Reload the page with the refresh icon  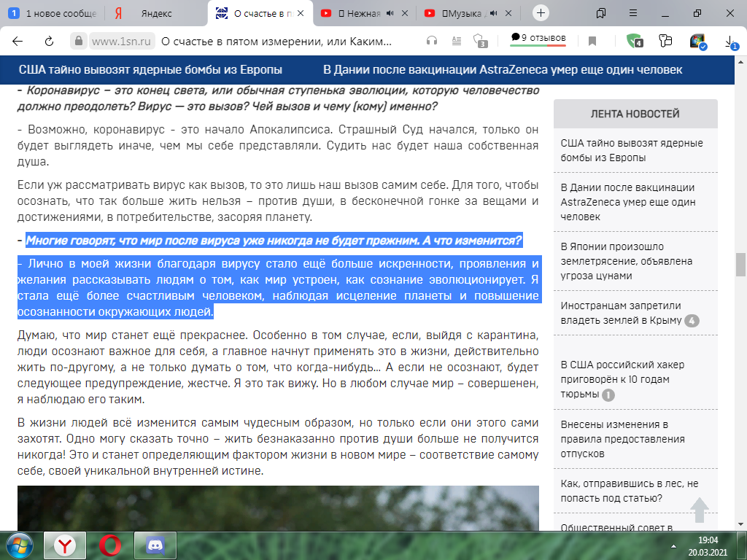[x=50, y=42]
